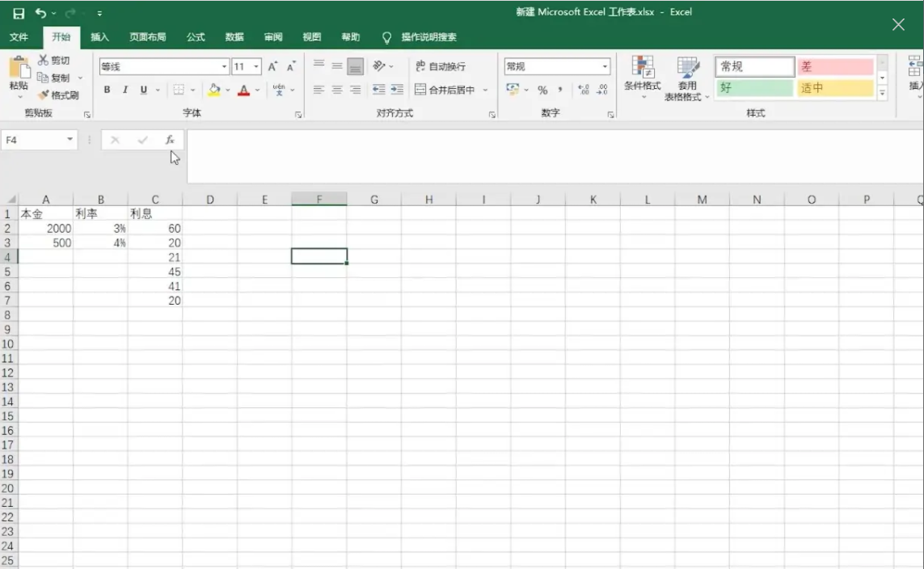Open the font name dropdown (等线)

[x=225, y=66]
